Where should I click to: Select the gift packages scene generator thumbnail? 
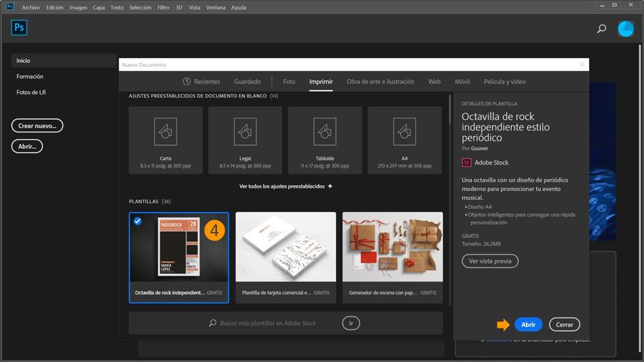pyautogui.click(x=392, y=247)
